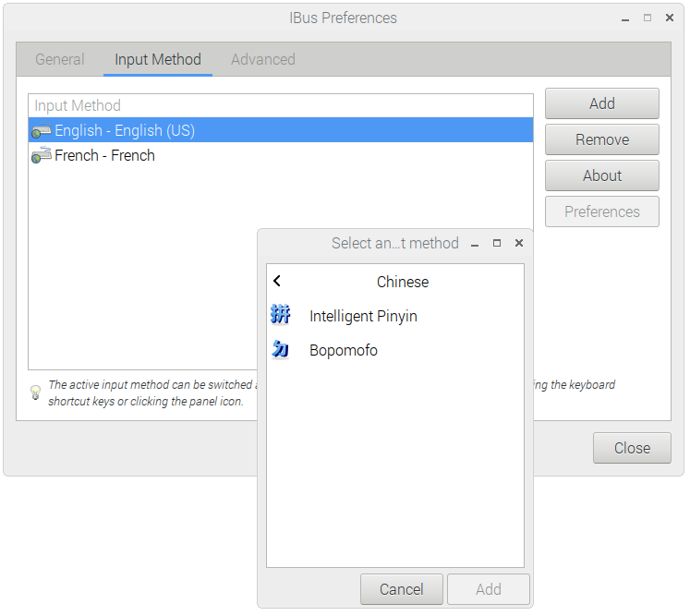Maximize the IBus Preferences window
The height and width of the screenshot is (616, 690).
648,18
